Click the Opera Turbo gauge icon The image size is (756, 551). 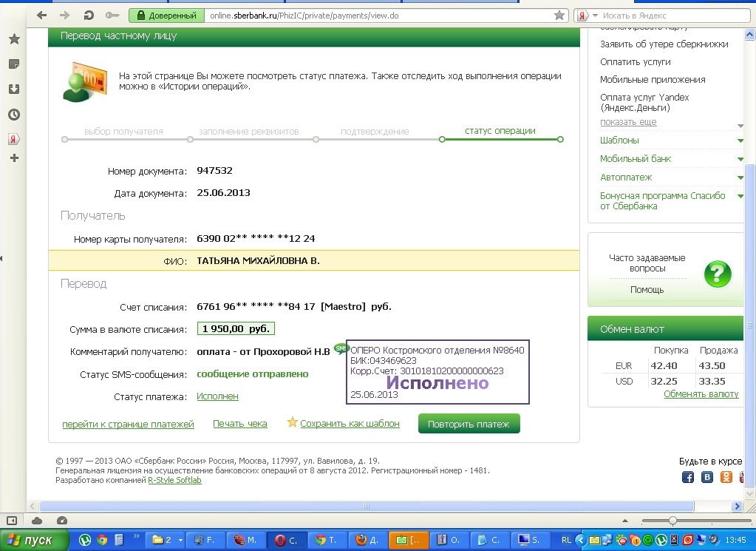[x=62, y=521]
